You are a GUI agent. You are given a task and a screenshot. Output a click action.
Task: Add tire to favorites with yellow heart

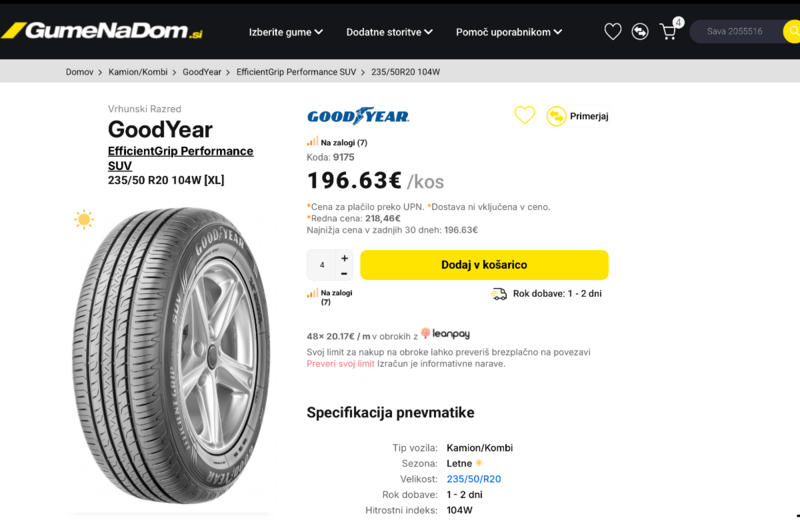pos(525,116)
